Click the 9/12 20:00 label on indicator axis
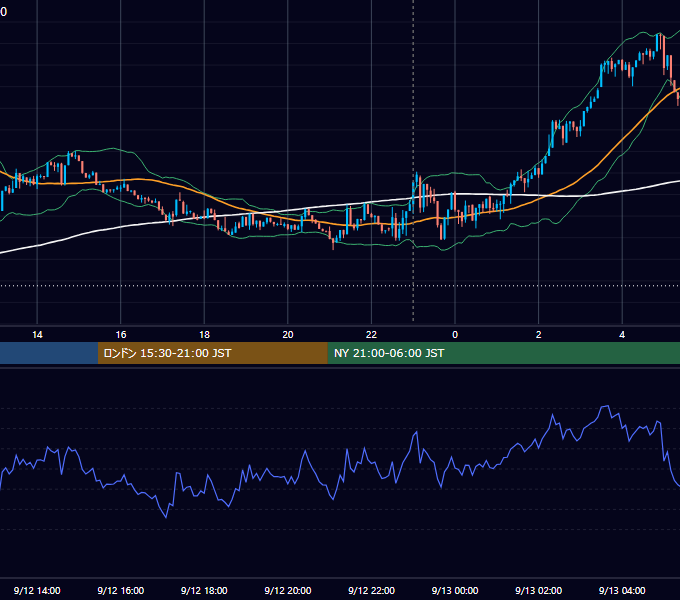This screenshot has width=680, height=600. [288, 590]
